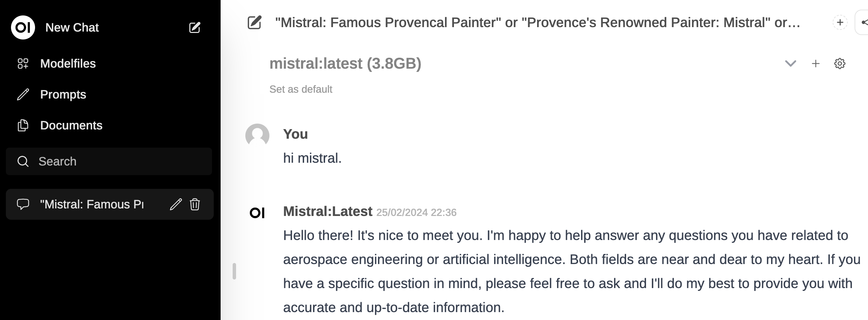Click the new chat compose icon in sidebar
The image size is (868, 320).
[x=194, y=27]
